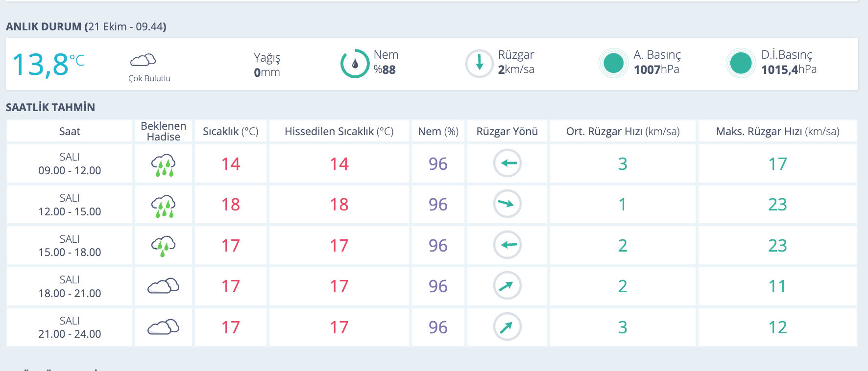The image size is (868, 371).
Task: Click the 13,8°C current temperature reading
Action: 48,65
